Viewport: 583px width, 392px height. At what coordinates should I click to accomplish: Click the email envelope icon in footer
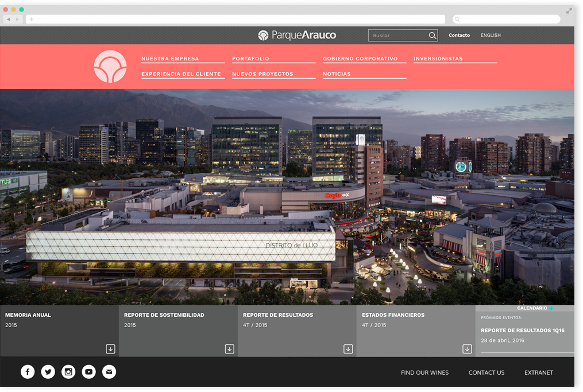109,371
